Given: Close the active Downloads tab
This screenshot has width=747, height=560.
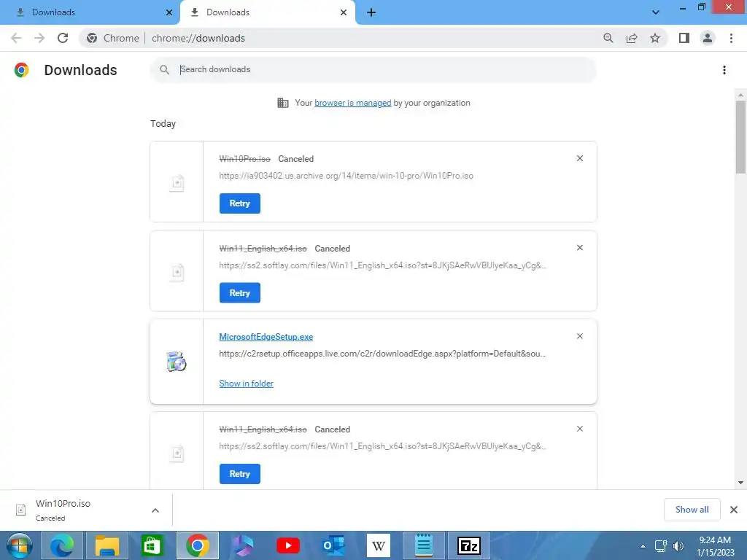Looking at the screenshot, I should pos(344,12).
